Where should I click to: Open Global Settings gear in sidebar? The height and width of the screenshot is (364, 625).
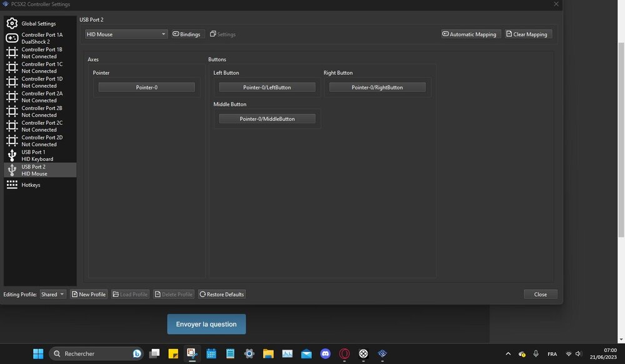12,24
